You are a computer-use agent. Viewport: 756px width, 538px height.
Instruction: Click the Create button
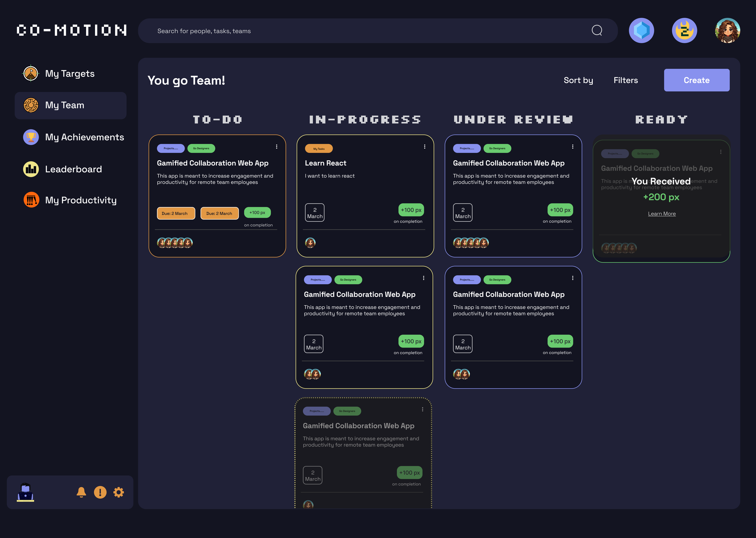point(696,80)
